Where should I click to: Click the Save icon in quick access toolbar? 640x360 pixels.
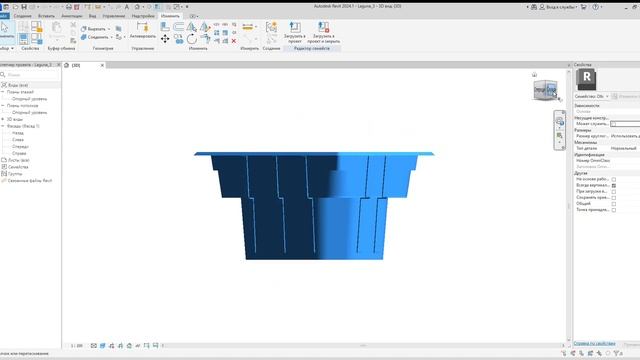pyautogui.click(x=24, y=7)
